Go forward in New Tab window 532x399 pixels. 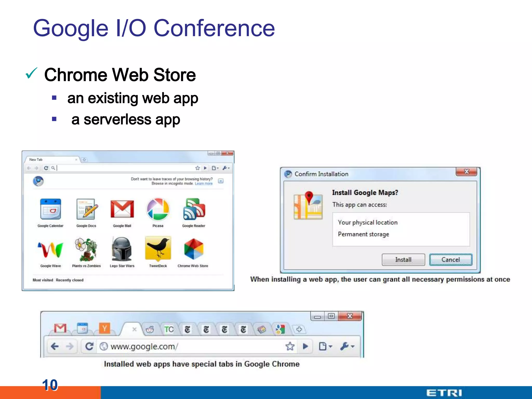pyautogui.click(x=36, y=168)
